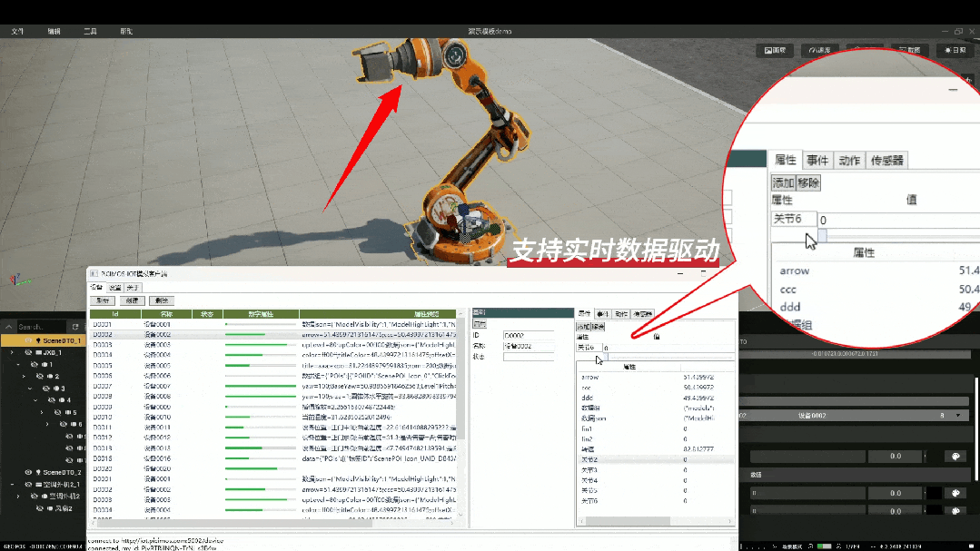This screenshot has width=980, height=551.
Task: Expand tree node 6
Action: pos(47,424)
